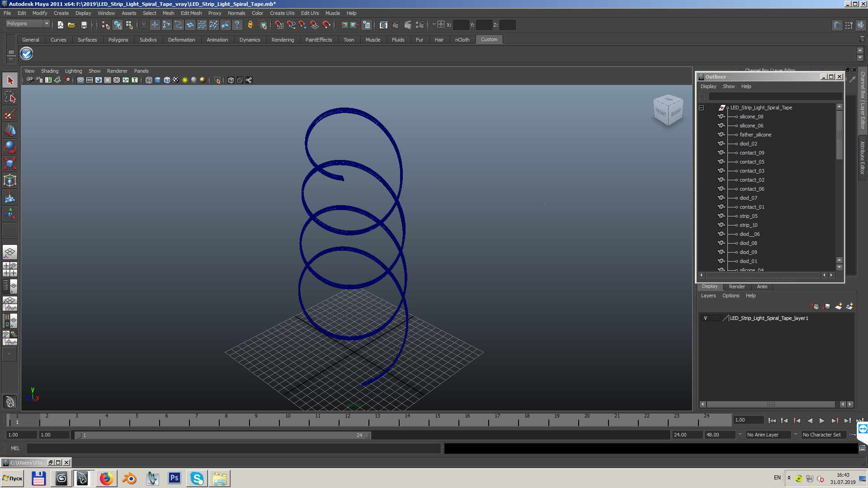The height and width of the screenshot is (488, 868).
Task: Switch to the Rendering shelf tab
Action: click(x=283, y=40)
